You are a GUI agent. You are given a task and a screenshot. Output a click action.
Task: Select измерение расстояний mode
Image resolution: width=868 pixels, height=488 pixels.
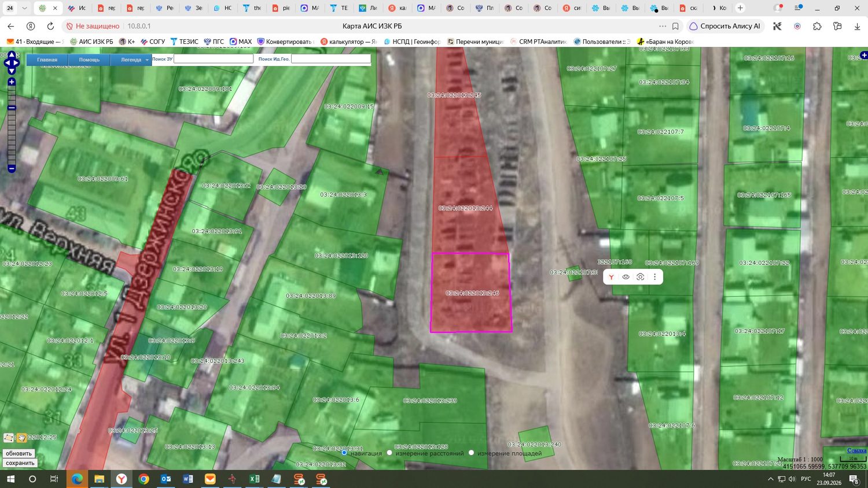(389, 453)
